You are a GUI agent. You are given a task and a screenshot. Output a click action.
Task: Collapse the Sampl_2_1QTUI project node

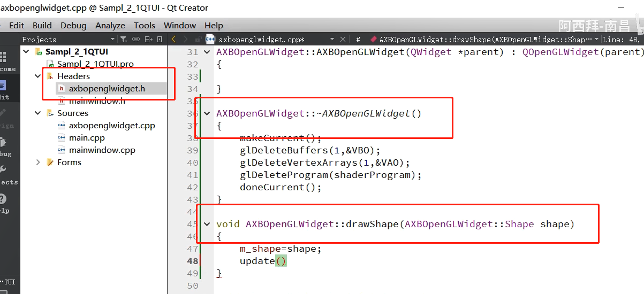26,51
